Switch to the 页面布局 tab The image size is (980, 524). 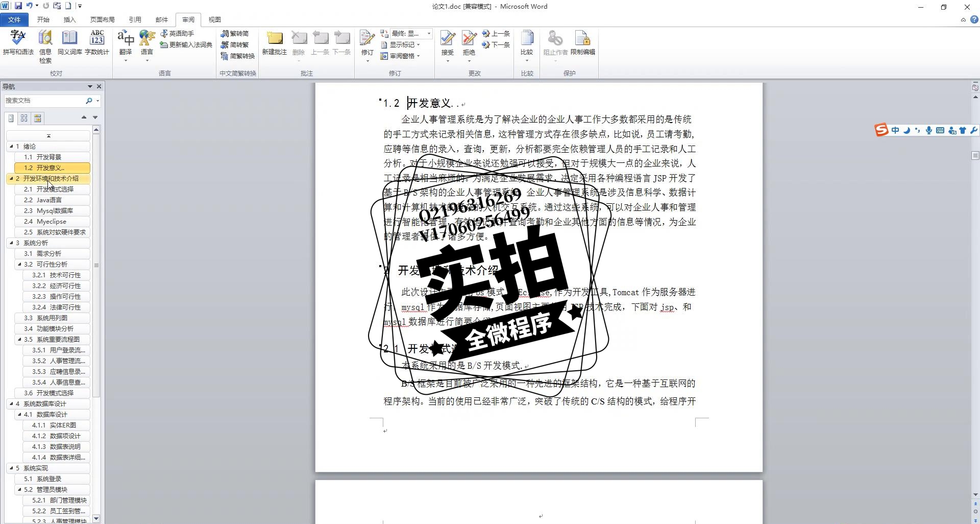(x=102, y=19)
